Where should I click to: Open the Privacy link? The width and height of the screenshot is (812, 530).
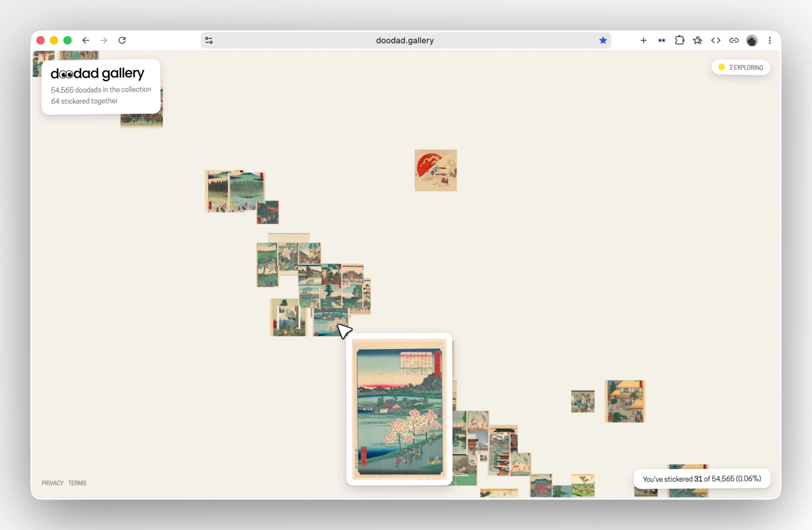[x=52, y=483]
